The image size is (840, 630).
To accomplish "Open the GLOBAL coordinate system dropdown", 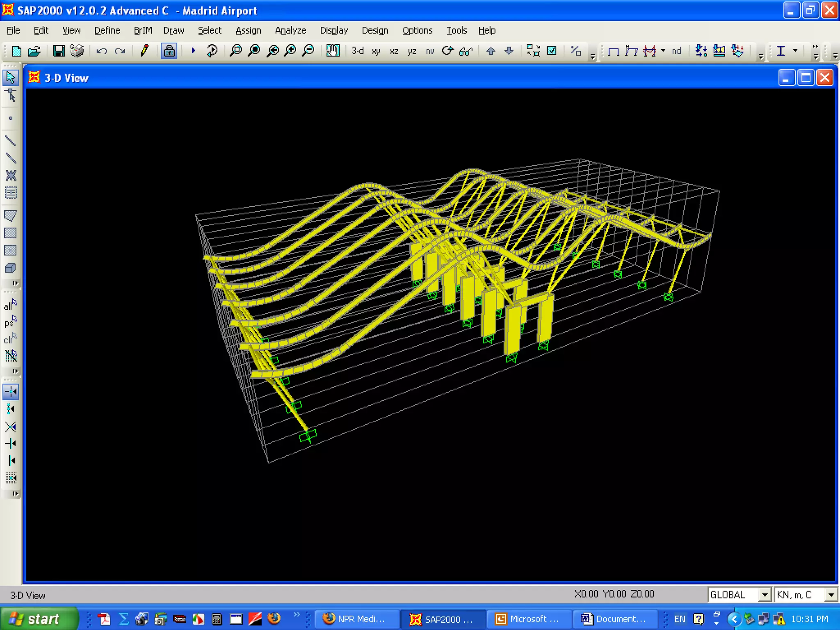I will point(765,594).
